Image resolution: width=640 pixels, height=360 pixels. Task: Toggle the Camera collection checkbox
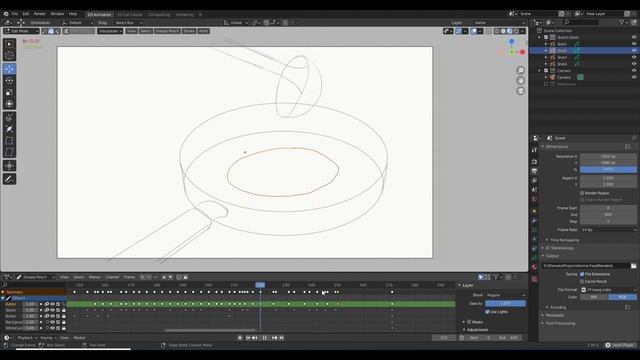click(x=546, y=71)
